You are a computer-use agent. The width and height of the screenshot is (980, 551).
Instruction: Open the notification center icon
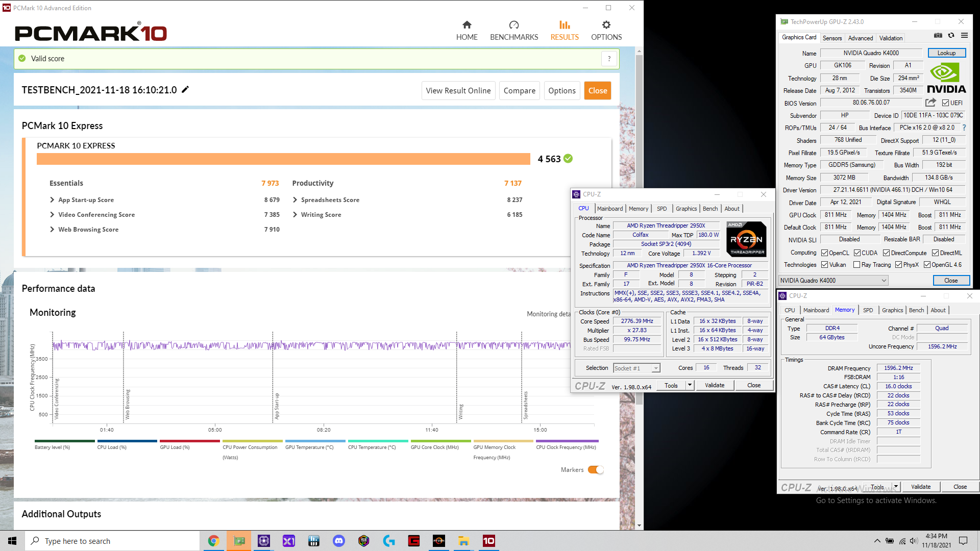(963, 541)
